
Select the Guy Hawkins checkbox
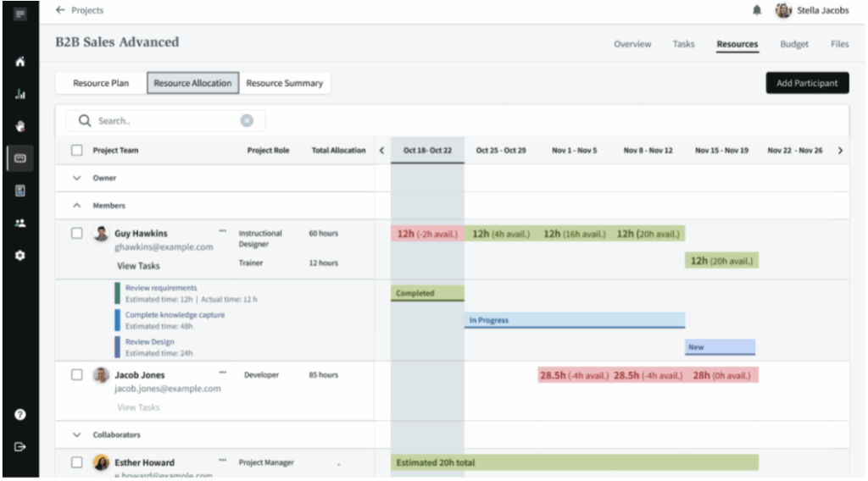[77, 233]
